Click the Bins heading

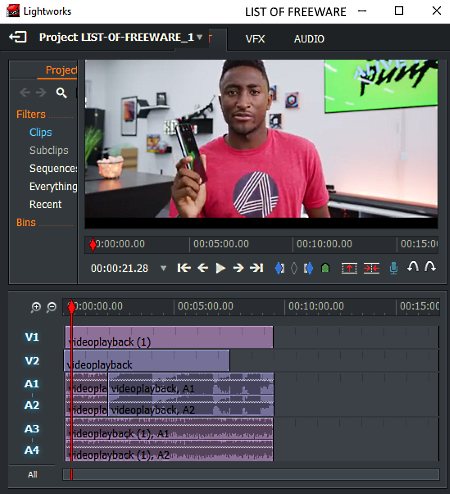click(x=26, y=222)
